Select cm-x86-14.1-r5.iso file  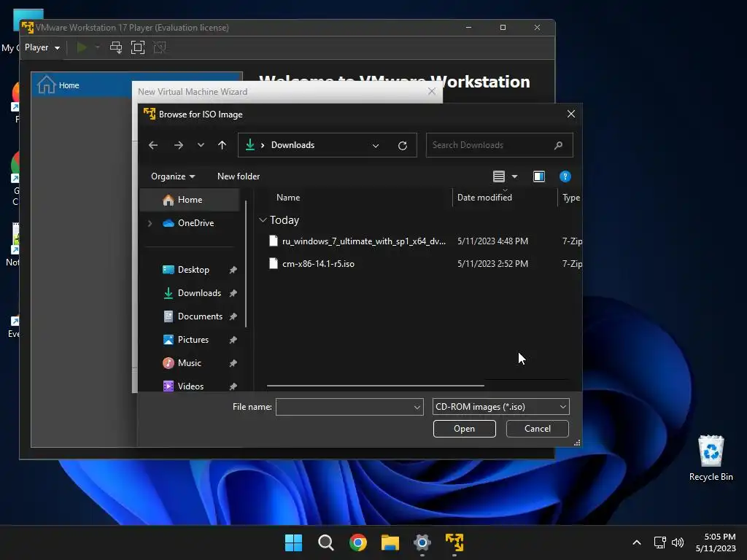pos(318,264)
